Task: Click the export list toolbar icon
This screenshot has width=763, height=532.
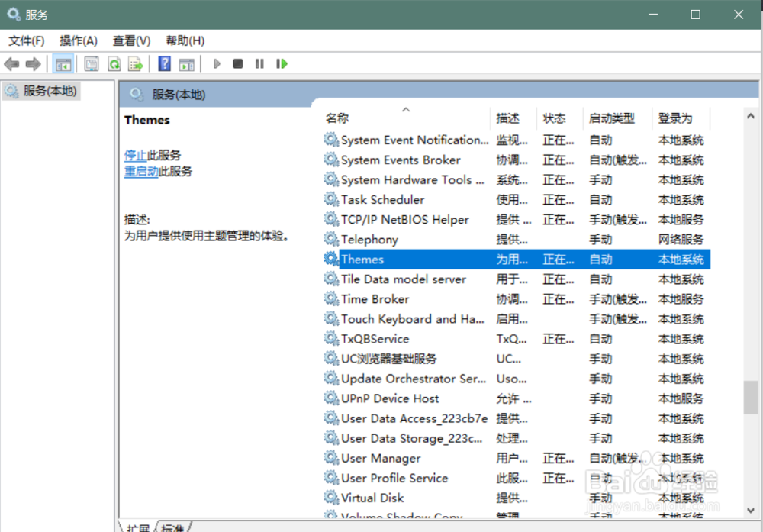Action: click(135, 63)
